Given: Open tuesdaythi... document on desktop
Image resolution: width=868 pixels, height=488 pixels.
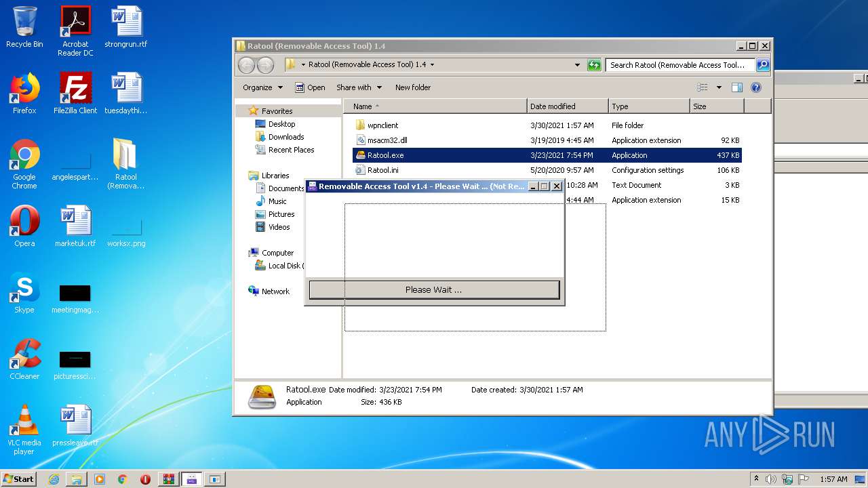Looking at the screenshot, I should [x=126, y=94].
